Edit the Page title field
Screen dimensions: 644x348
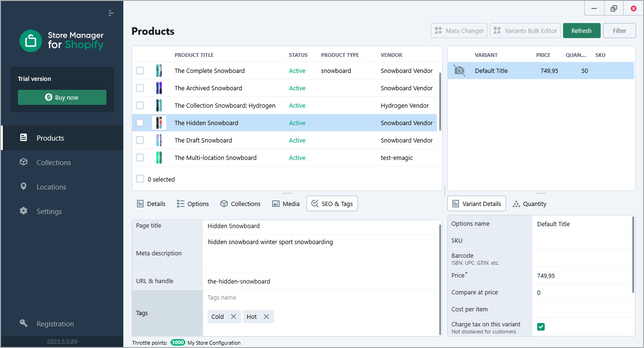click(x=320, y=226)
